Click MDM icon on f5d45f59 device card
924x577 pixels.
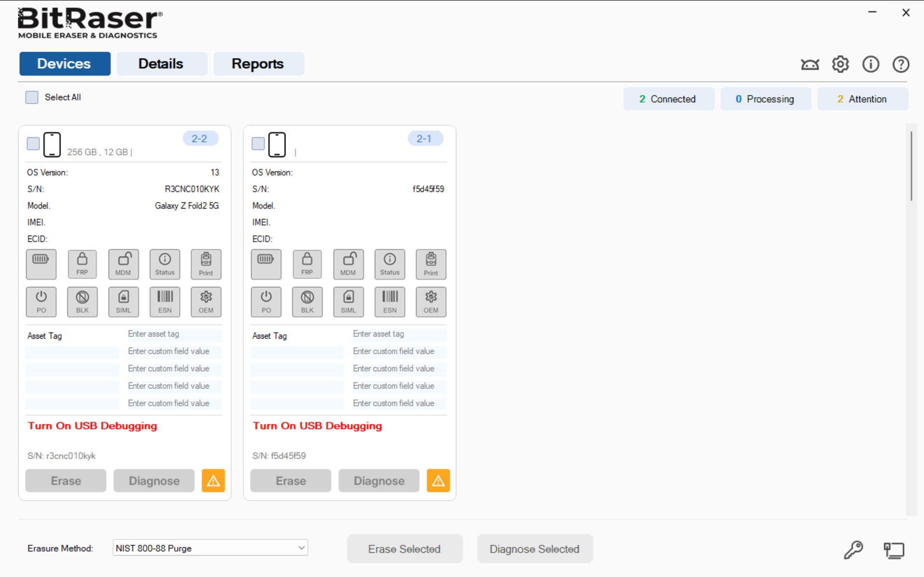pos(349,264)
